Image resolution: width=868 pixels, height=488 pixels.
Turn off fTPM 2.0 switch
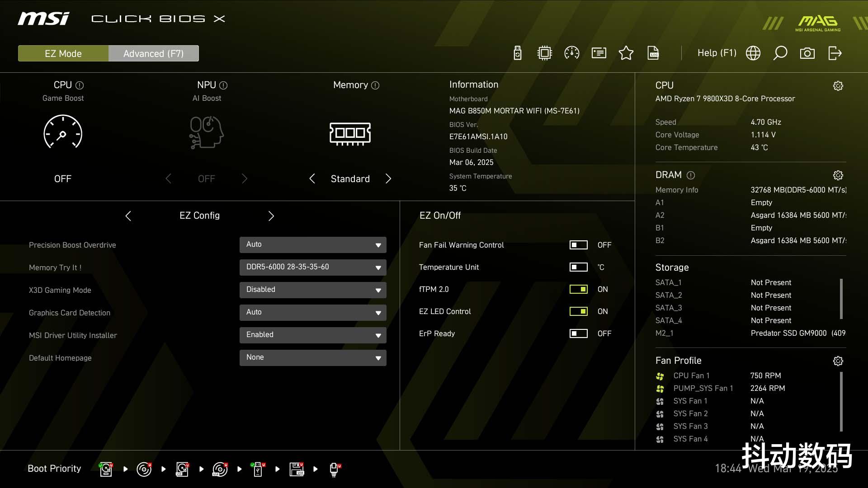tap(578, 289)
